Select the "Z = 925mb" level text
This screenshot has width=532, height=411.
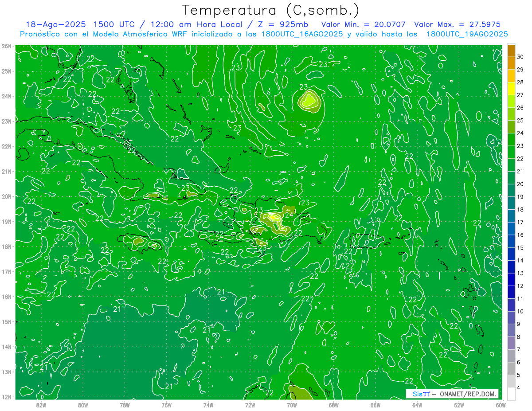coord(283,24)
